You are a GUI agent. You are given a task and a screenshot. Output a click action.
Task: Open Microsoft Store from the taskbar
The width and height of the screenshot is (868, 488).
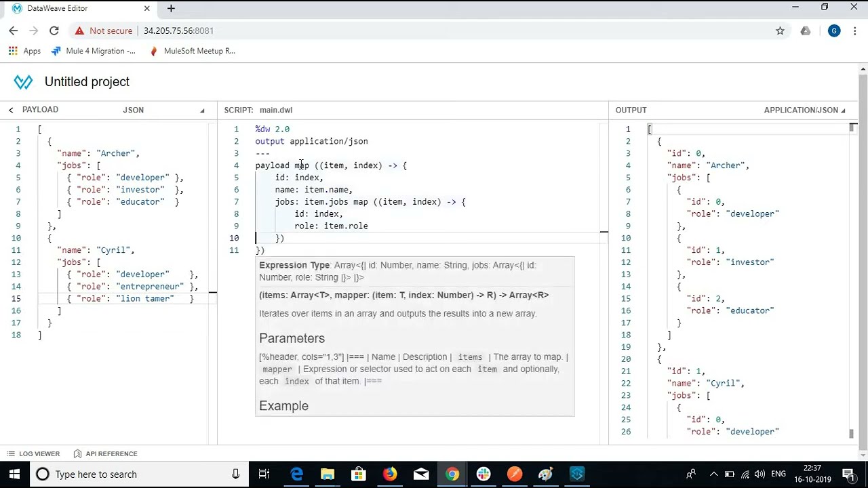359,474
